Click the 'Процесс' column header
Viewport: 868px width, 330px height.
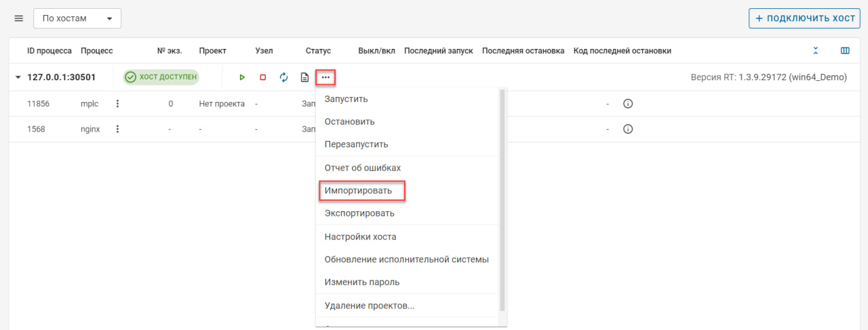pyautogui.click(x=96, y=51)
